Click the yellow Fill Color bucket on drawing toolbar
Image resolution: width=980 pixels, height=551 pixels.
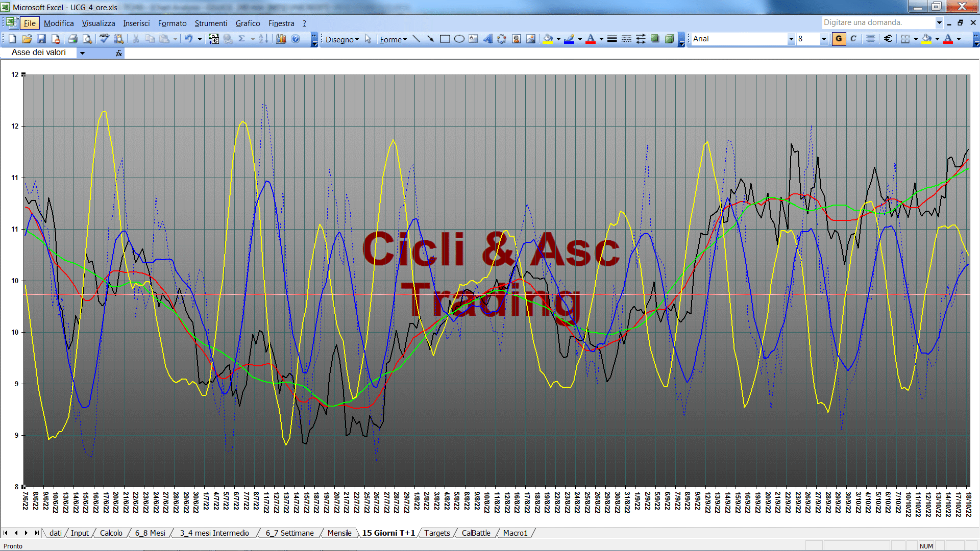pos(548,39)
